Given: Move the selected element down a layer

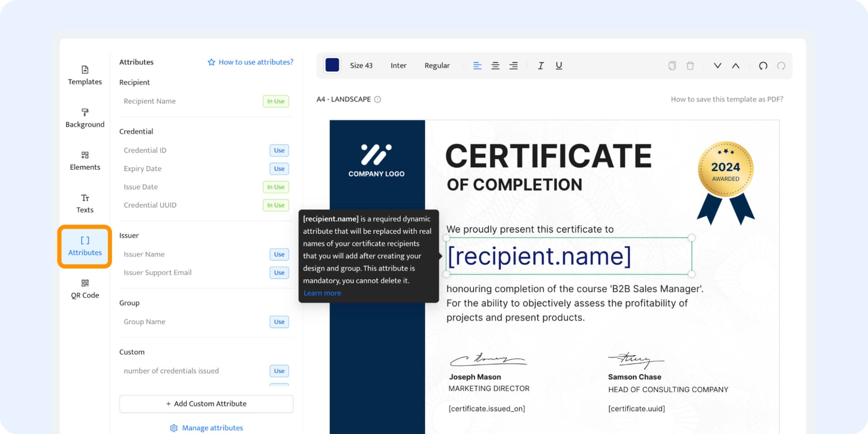Looking at the screenshot, I should point(717,66).
